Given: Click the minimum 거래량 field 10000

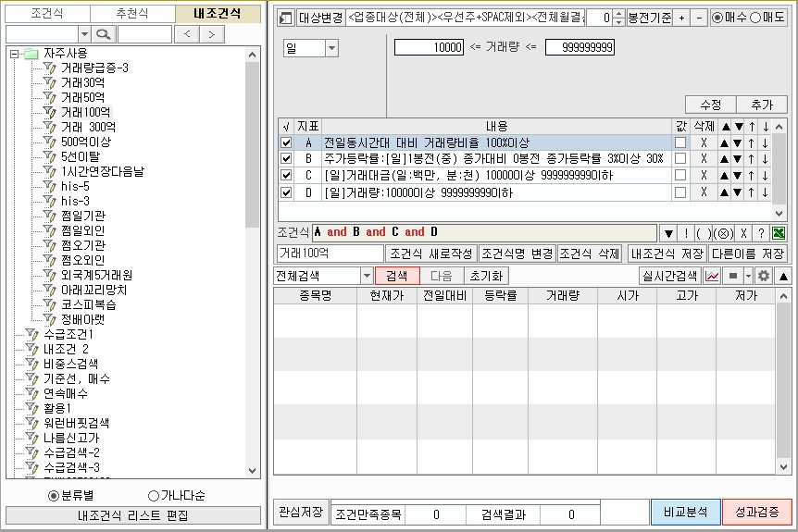Looking at the screenshot, I should click(429, 47).
